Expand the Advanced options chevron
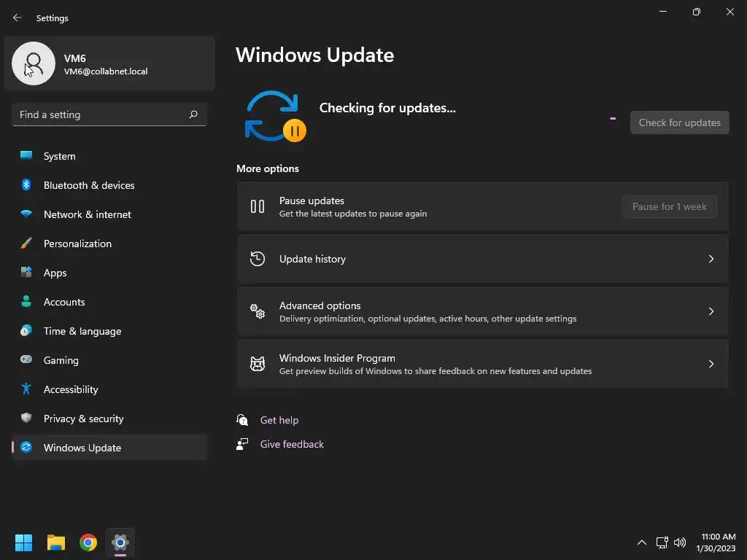The image size is (747, 560). point(711,311)
